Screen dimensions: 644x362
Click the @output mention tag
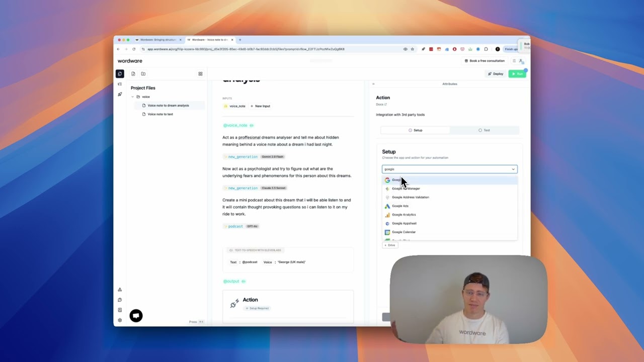click(x=234, y=282)
